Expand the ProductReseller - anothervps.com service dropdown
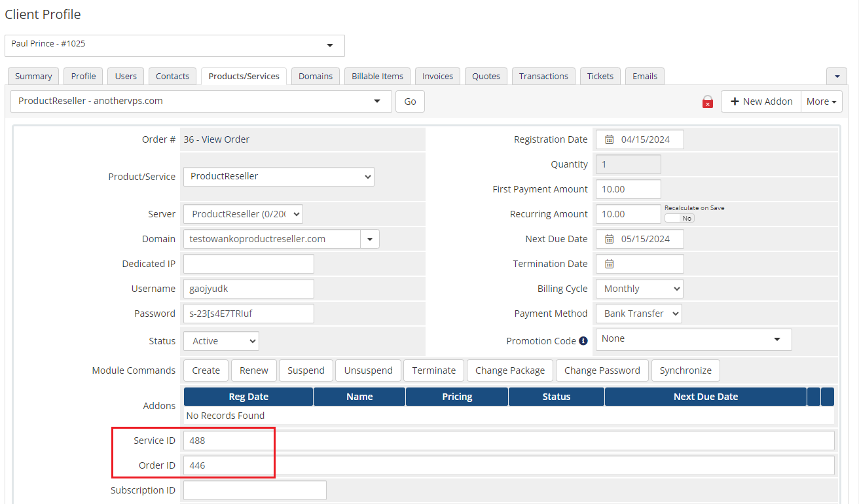Viewport: 859px width, 504px height. point(202,101)
